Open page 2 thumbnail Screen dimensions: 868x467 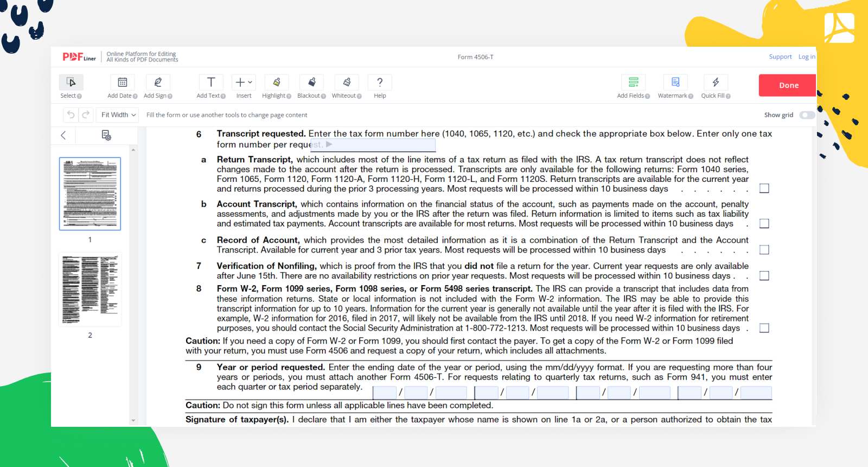[x=90, y=289]
